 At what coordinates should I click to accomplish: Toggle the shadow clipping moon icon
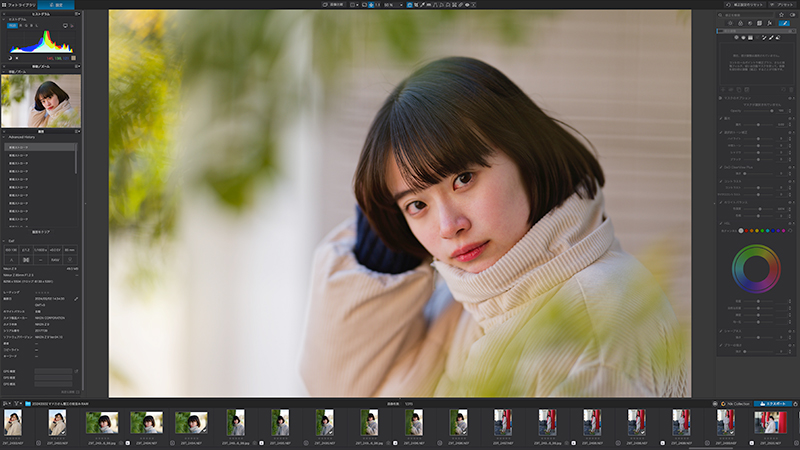click(x=10, y=58)
